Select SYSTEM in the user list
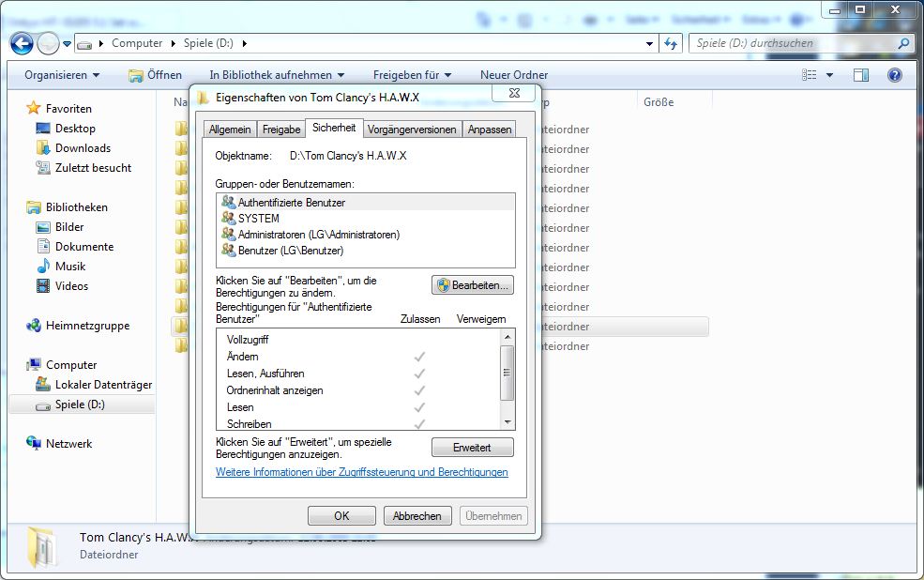 (x=258, y=219)
